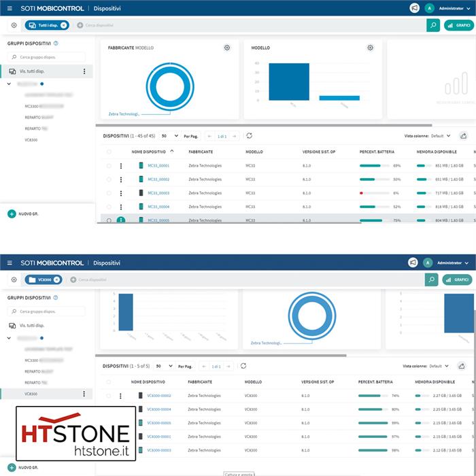Open three-dot menu for VC8300-00002 row
Viewport: 476px width, 476px height.
120,396
